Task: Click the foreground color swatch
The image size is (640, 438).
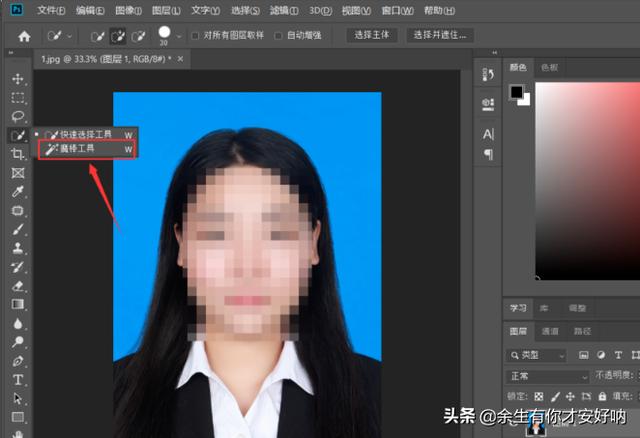Action: click(x=516, y=92)
